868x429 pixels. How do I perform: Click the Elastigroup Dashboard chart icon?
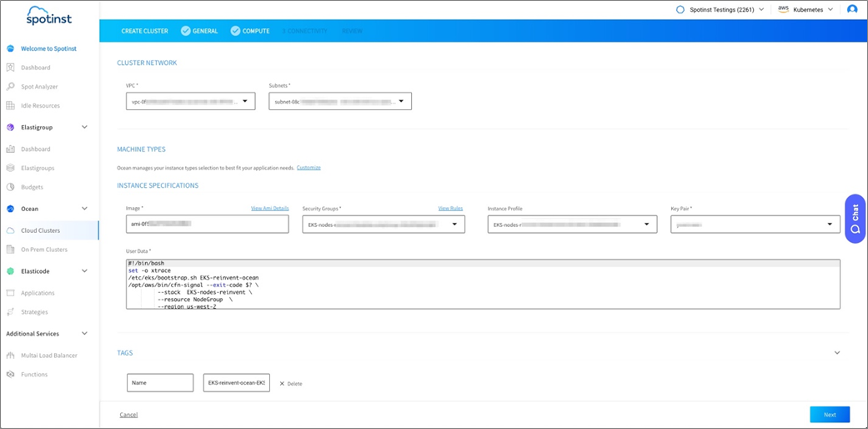pyautogui.click(x=10, y=149)
